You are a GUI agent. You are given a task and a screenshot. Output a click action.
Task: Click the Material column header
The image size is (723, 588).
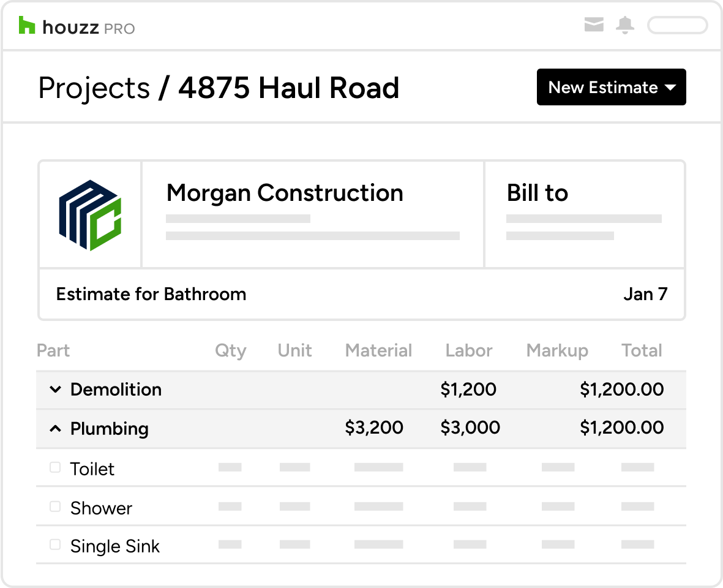(x=378, y=350)
